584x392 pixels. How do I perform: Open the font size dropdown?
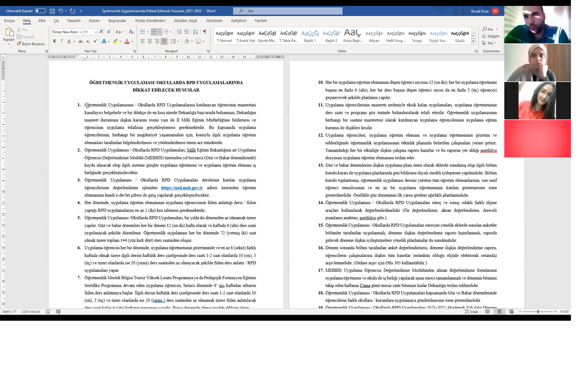point(96,32)
